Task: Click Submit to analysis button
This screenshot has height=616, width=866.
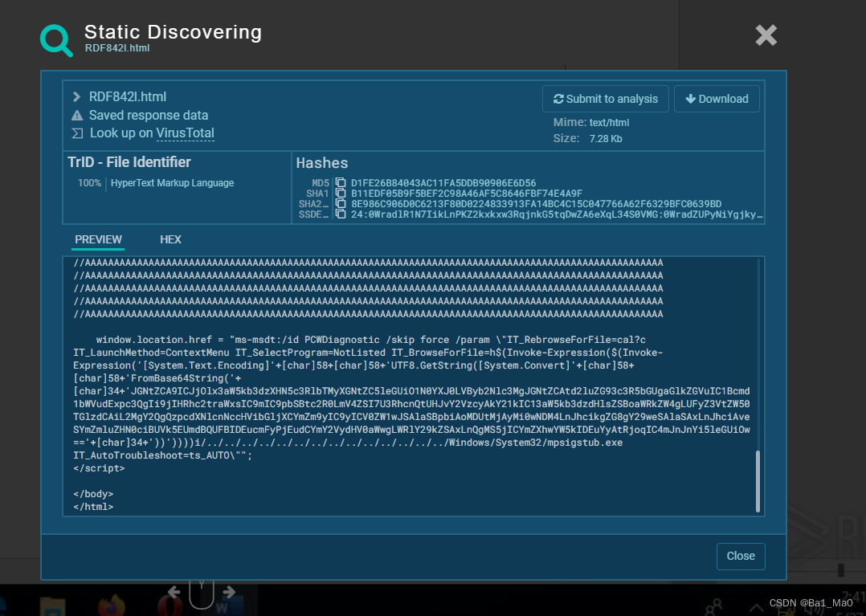Action: pyautogui.click(x=606, y=99)
